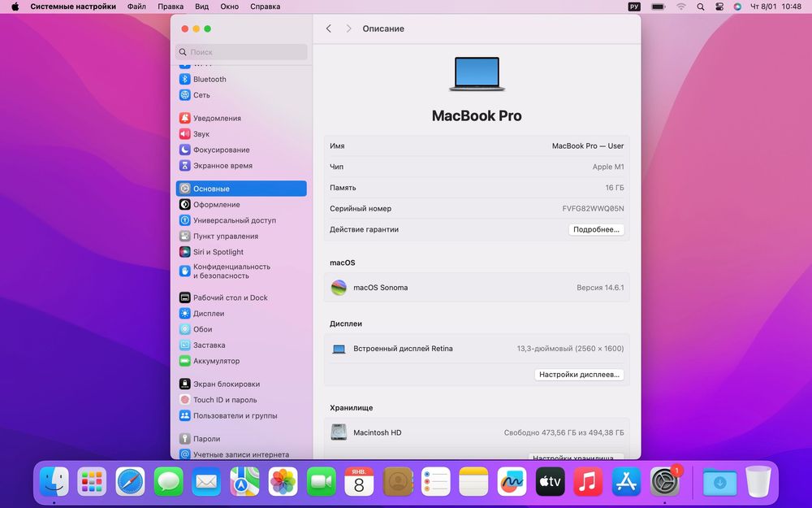Viewport: 812px width, 508px height.
Task: Open Trash in the Dock
Action: point(758,481)
